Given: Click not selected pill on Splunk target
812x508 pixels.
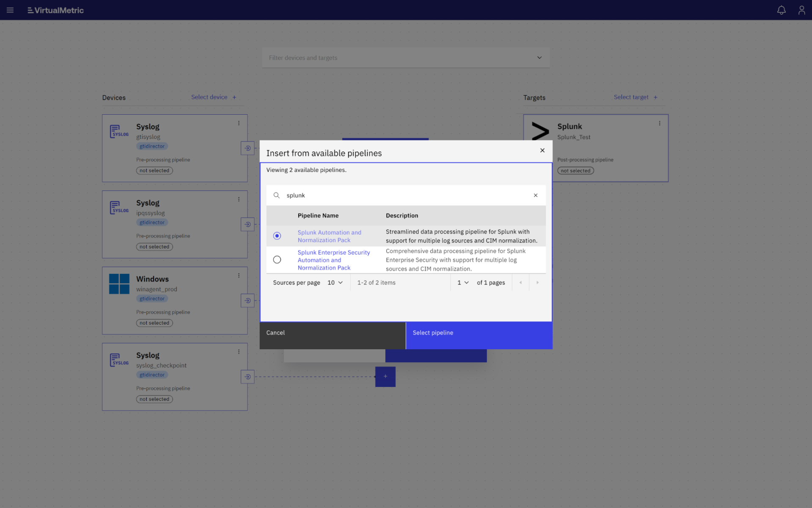Looking at the screenshot, I should pyautogui.click(x=576, y=171).
